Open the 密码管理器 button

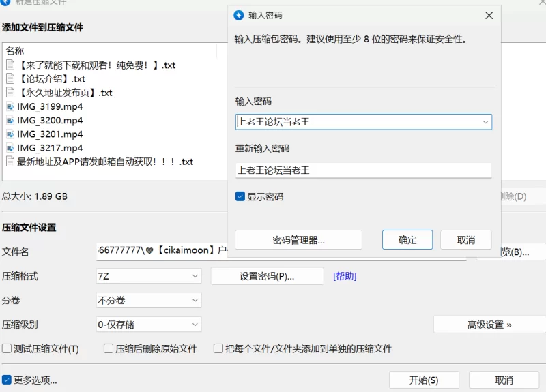coord(298,240)
